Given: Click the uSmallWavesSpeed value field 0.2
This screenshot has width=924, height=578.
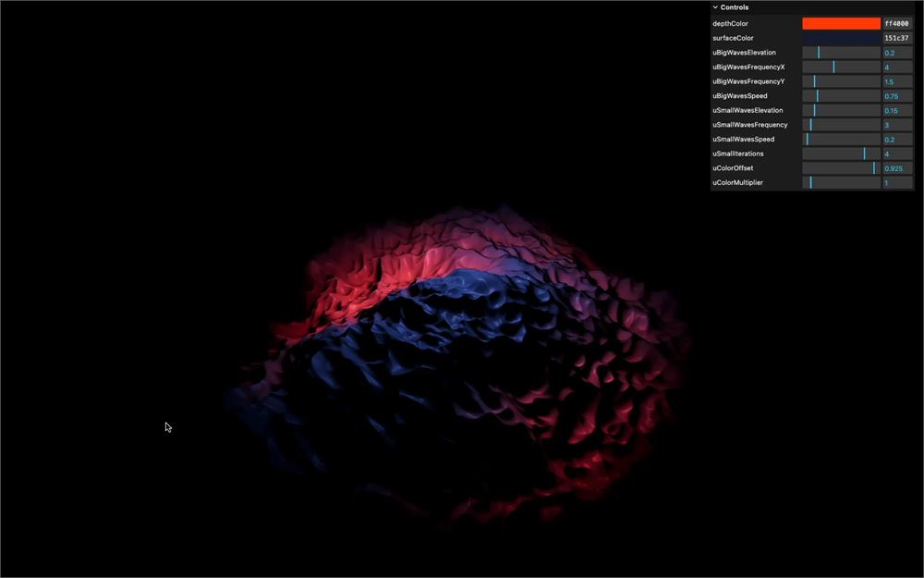Looking at the screenshot, I should pyautogui.click(x=897, y=140).
